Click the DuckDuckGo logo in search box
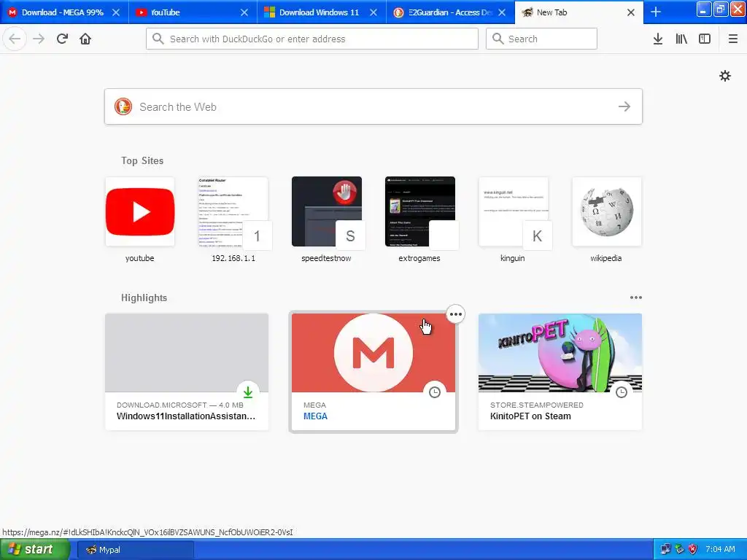This screenshot has height=560, width=747. point(123,106)
